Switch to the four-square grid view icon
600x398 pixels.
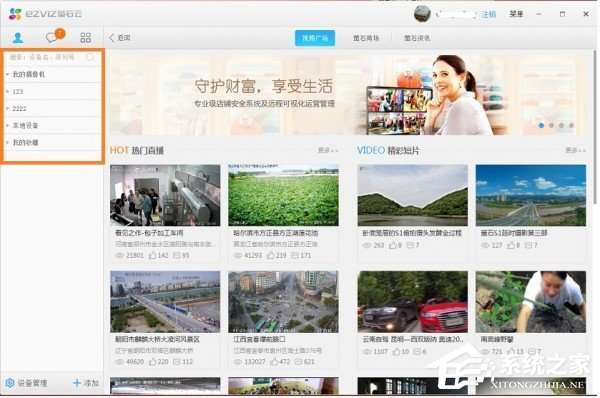(x=85, y=38)
